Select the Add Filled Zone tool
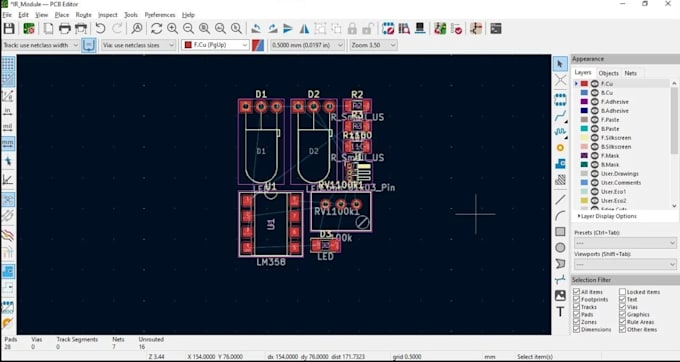 [560, 164]
